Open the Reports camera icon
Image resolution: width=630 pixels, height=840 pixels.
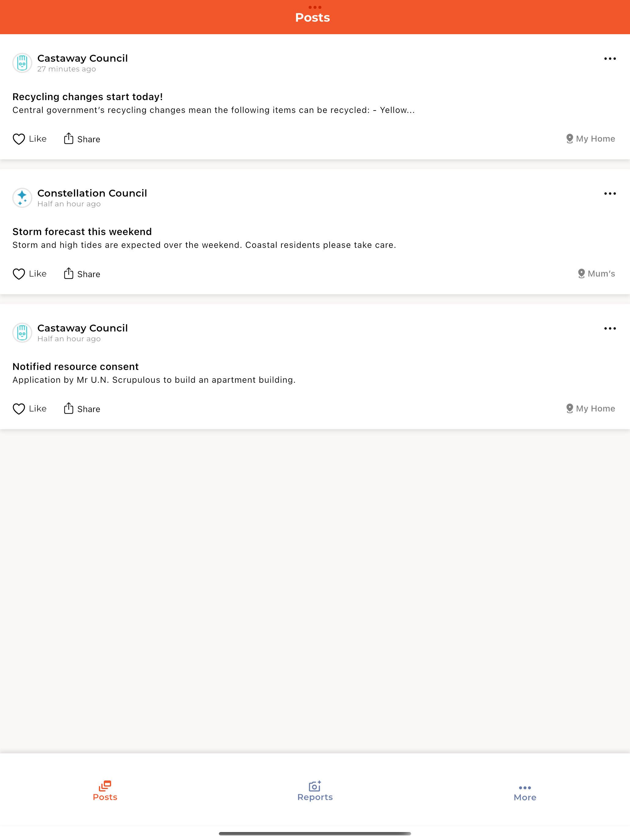coord(315,784)
